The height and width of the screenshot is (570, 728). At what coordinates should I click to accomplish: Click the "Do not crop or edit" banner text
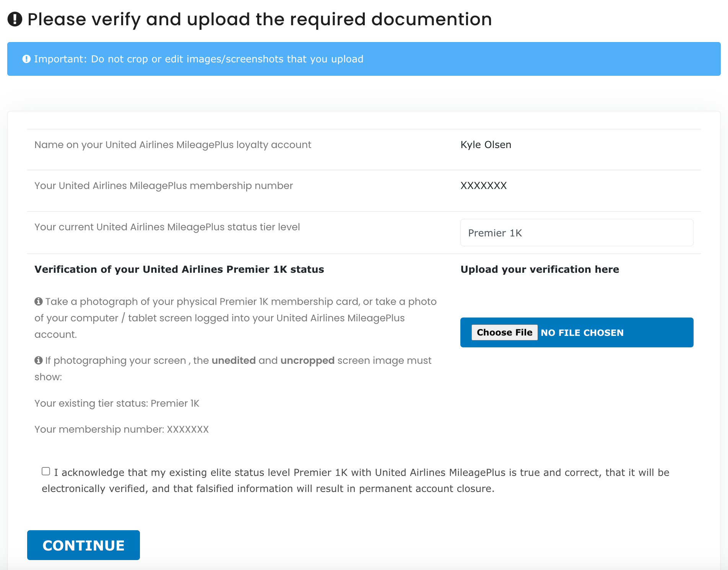[227, 59]
